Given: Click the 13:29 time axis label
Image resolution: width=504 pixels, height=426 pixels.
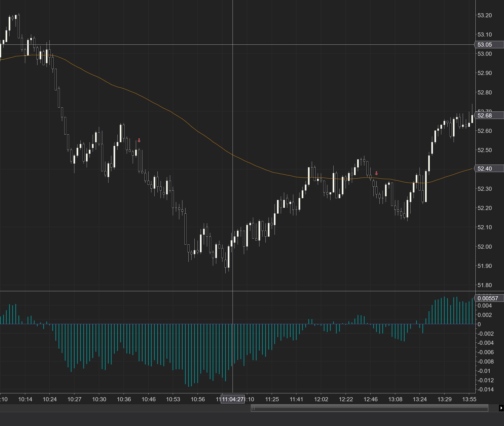Looking at the screenshot, I should tap(444, 399).
